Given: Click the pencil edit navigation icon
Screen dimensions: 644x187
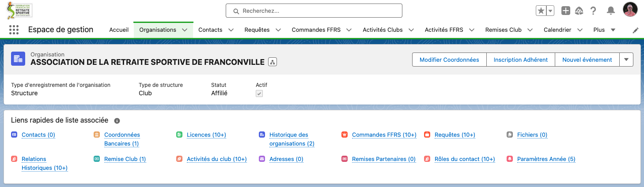Looking at the screenshot, I should pos(636,30).
